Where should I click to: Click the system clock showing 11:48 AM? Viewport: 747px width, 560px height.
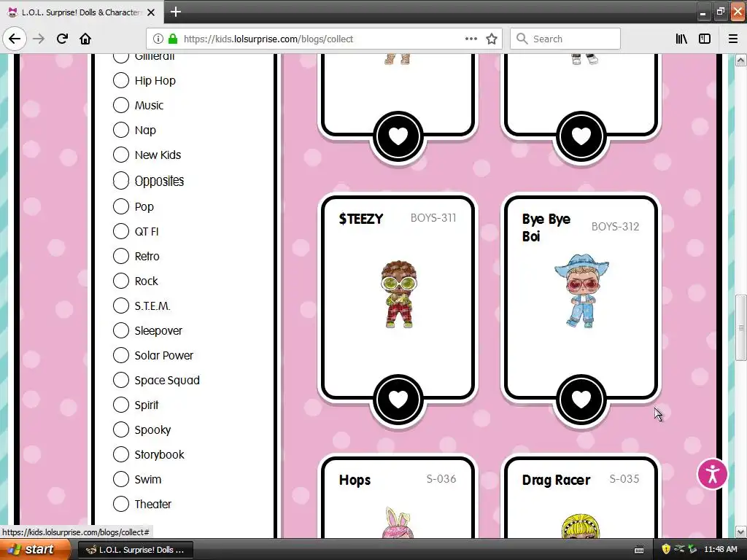720,549
